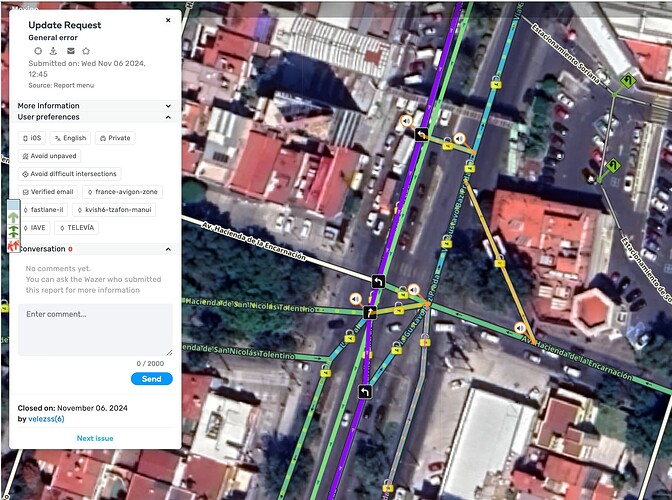
Task: Click the Private vehicle chip
Action: [x=115, y=138]
